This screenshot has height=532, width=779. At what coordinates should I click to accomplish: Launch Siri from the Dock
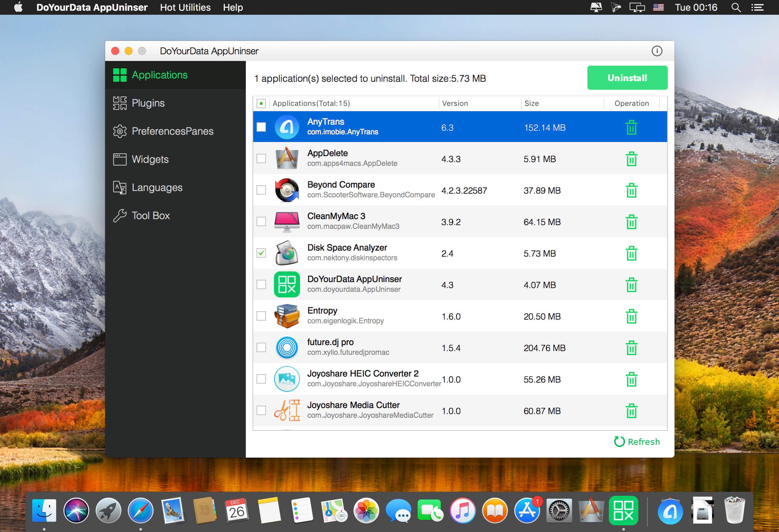pos(76,511)
